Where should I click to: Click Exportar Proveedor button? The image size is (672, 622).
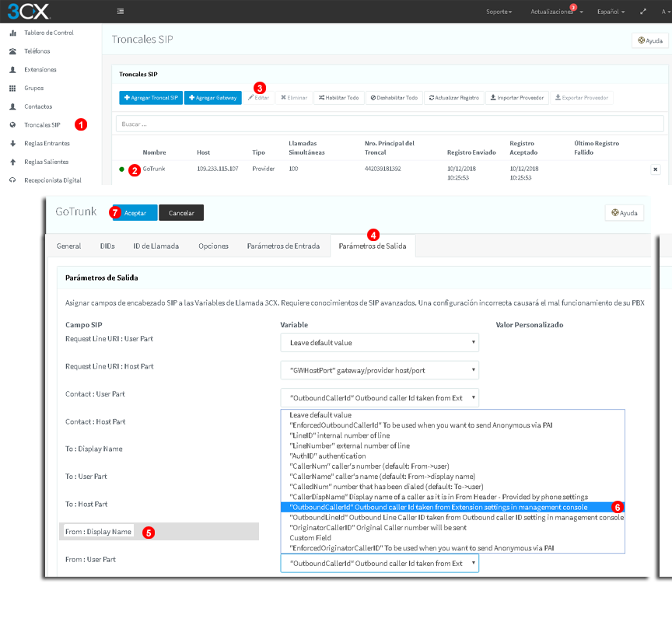[582, 98]
